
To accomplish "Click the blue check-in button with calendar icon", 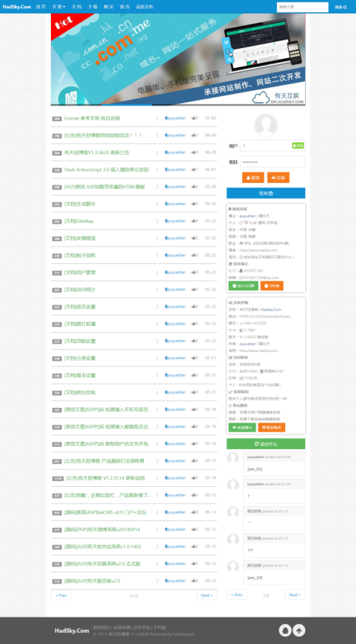I will pyautogui.click(x=266, y=193).
